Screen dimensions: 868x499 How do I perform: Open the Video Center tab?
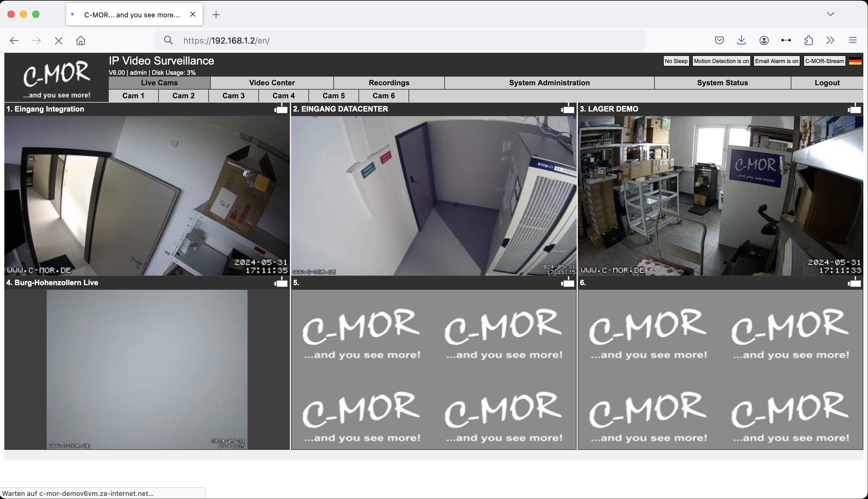click(x=272, y=82)
